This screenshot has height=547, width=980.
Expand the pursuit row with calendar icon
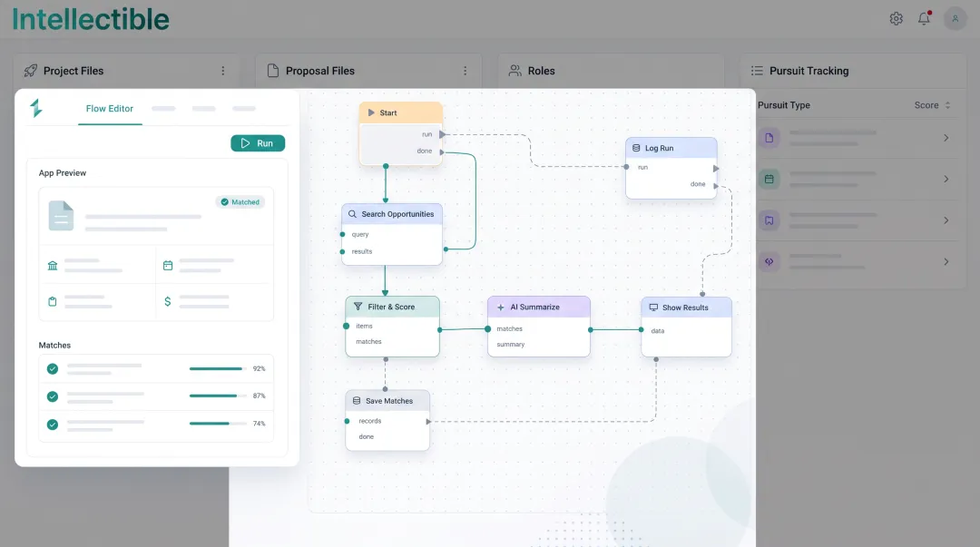pos(946,180)
